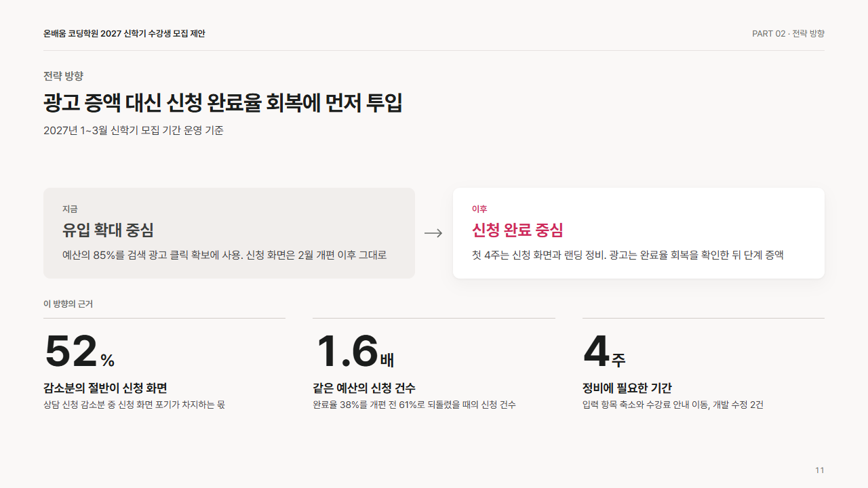
Task: Click the large '4주' figure
Action: [604, 351]
